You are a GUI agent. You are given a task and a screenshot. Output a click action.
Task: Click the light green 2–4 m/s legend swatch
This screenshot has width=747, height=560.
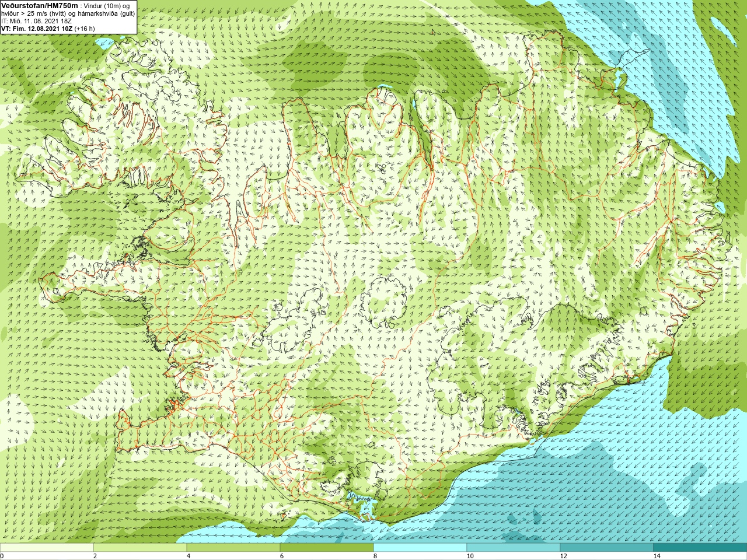tap(140, 548)
